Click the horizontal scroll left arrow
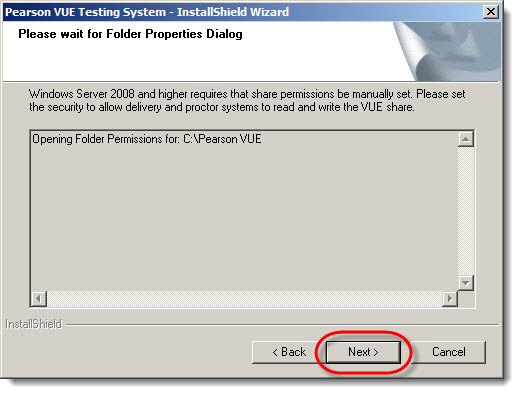The width and height of the screenshot is (519, 394). 39,299
